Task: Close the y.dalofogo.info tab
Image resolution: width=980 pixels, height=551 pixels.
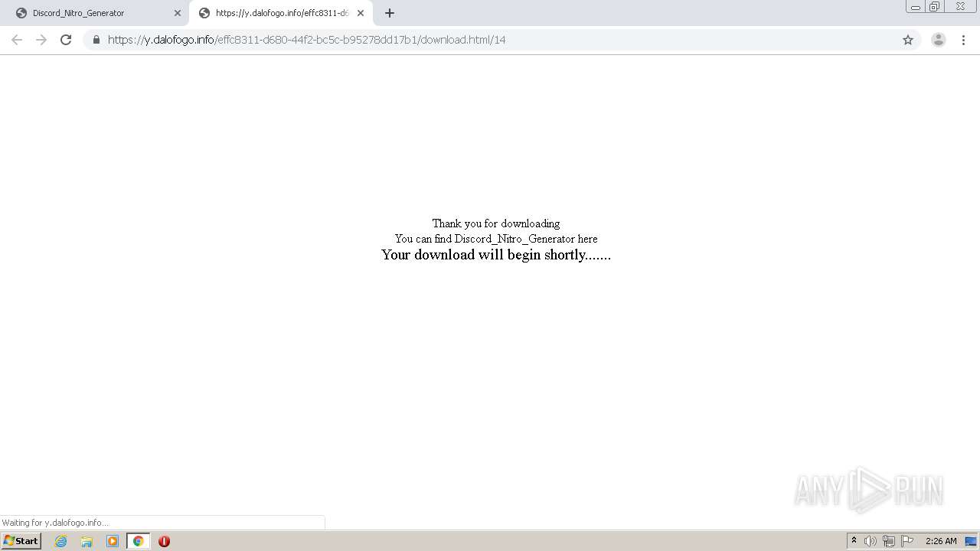Action: tap(361, 13)
